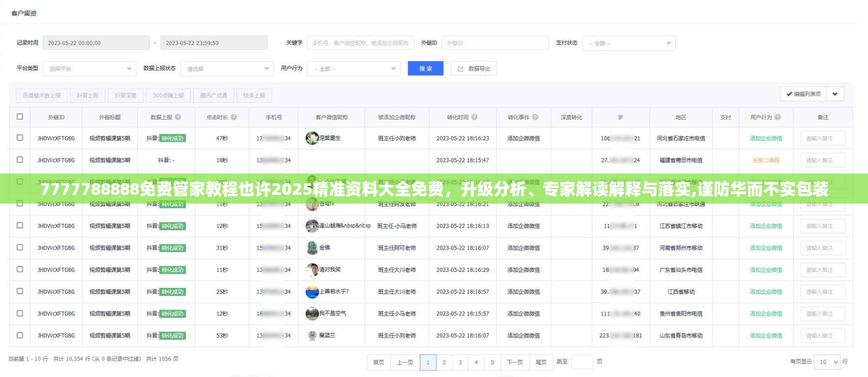Open the 平台类型 platform dropdown
This screenshot has width=868, height=377.
[89, 69]
